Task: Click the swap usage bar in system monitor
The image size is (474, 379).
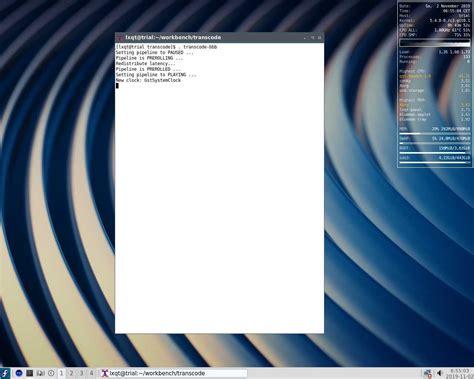Action: pyautogui.click(x=435, y=143)
